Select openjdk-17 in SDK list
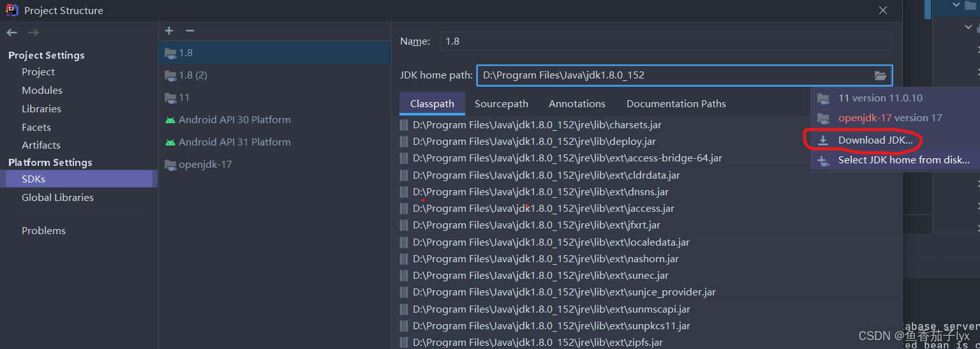Image resolution: width=980 pixels, height=349 pixels. coord(274,165)
